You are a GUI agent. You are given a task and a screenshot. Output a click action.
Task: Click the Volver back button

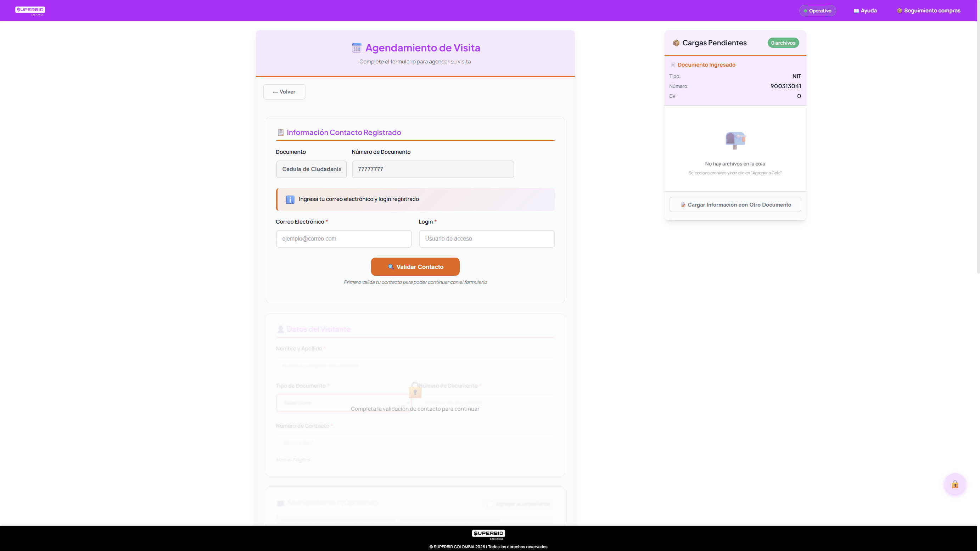tap(284, 92)
